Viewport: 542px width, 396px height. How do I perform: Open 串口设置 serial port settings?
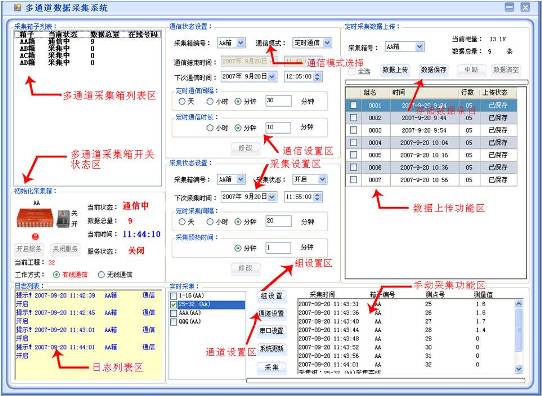click(x=272, y=331)
